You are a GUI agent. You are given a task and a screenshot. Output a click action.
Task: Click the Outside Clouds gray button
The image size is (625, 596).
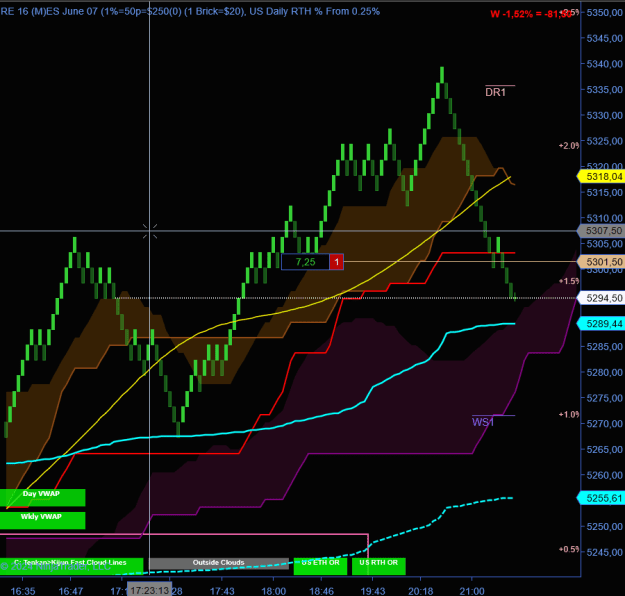[x=218, y=563]
